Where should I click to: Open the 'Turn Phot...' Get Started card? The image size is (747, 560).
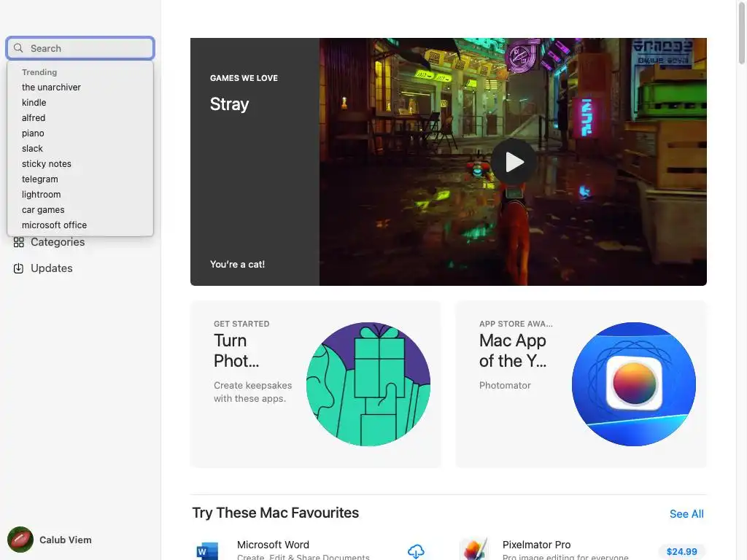coord(315,384)
